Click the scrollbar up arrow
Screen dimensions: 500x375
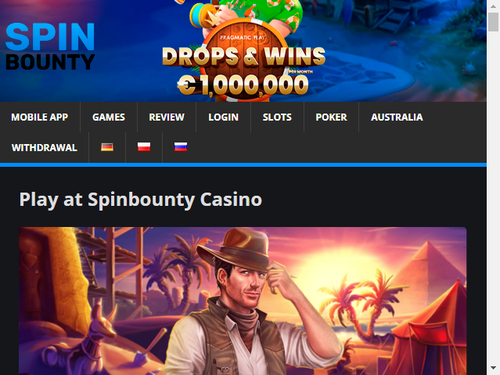coord(493,6)
